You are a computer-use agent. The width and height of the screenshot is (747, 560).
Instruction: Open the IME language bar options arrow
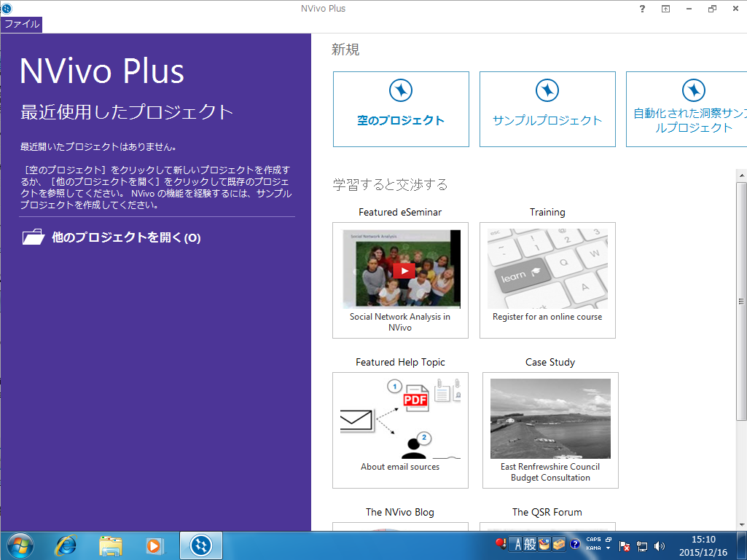pos(608,548)
